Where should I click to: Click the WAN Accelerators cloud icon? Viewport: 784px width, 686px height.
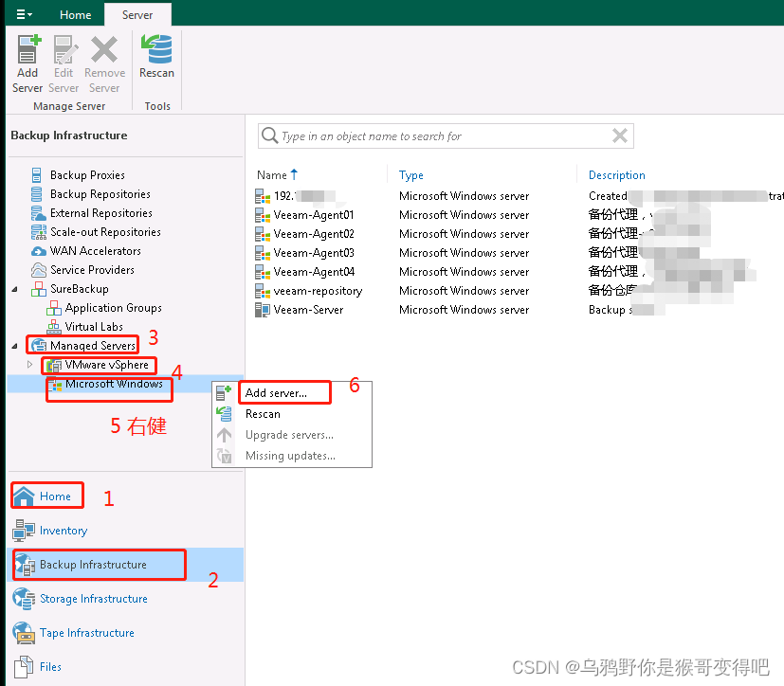tap(38, 251)
